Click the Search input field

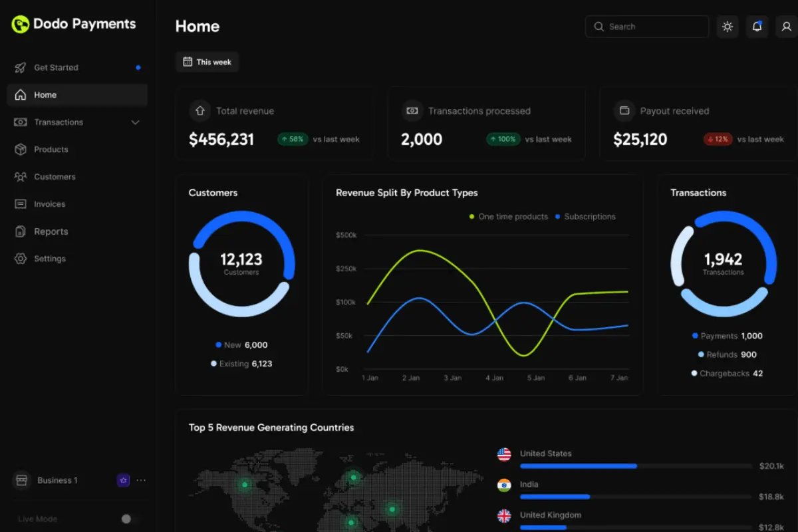pyautogui.click(x=647, y=27)
